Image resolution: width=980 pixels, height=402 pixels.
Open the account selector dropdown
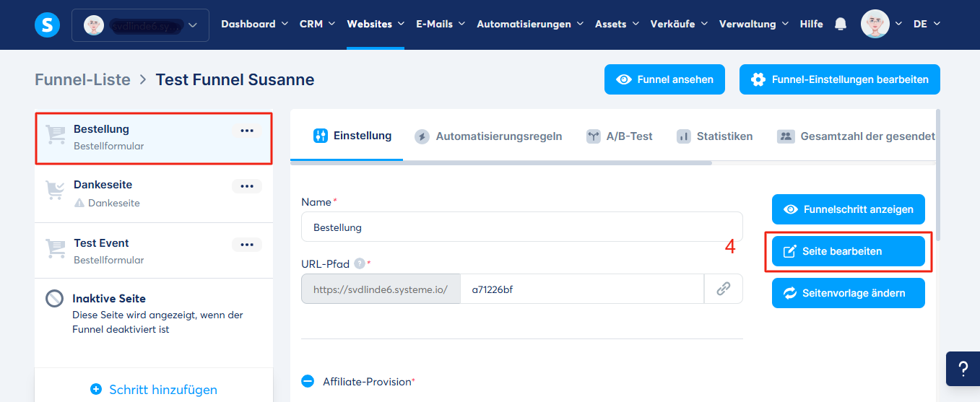140,25
